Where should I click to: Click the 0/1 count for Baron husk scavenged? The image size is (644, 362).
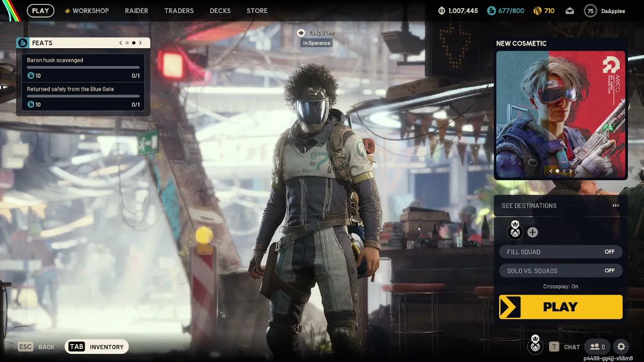(136, 76)
